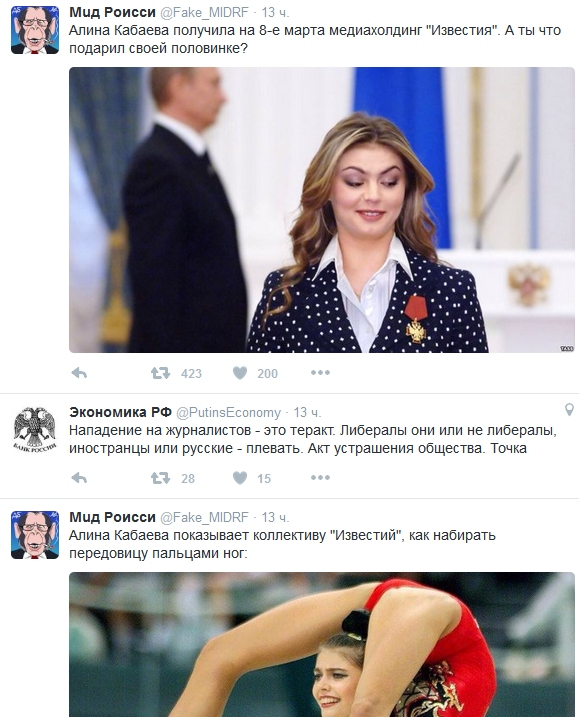
Task: Retweet the Экономика РФ tweet
Action: 160,478
